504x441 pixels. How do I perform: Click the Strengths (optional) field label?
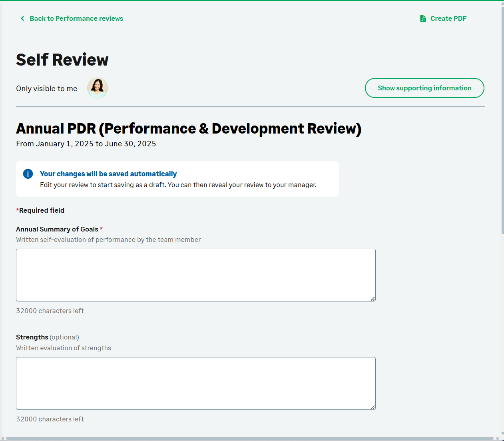click(x=47, y=337)
